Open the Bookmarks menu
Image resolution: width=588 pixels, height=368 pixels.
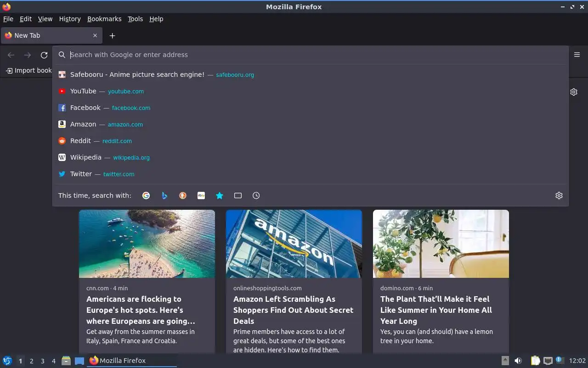[104, 19]
